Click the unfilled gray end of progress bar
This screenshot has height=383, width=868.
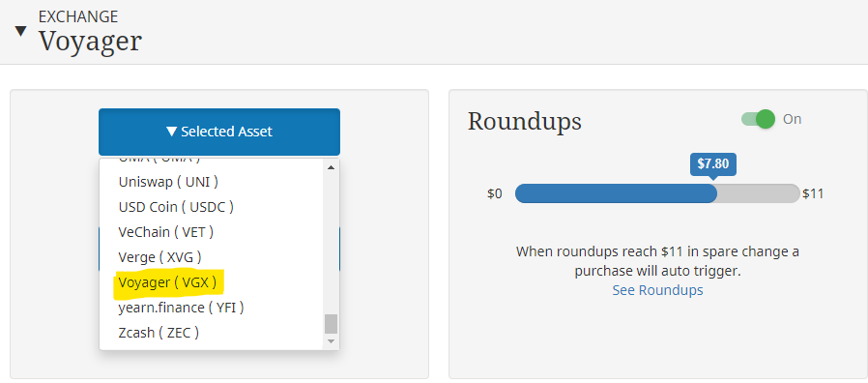pos(759,193)
